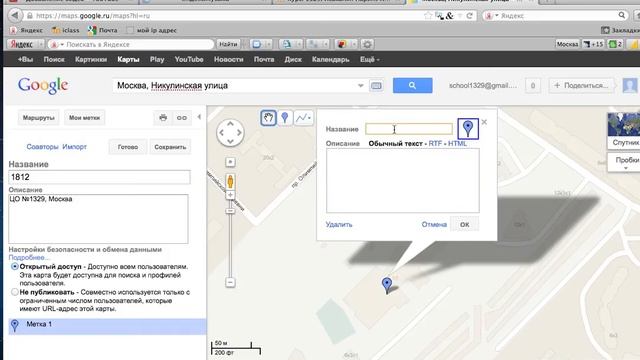Click the link chain icon
640x360 pixels.
point(182,118)
